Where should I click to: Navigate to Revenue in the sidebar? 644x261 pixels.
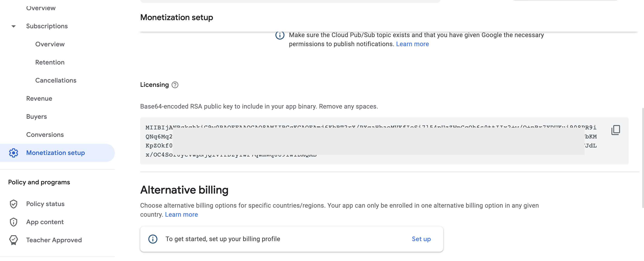point(39,99)
